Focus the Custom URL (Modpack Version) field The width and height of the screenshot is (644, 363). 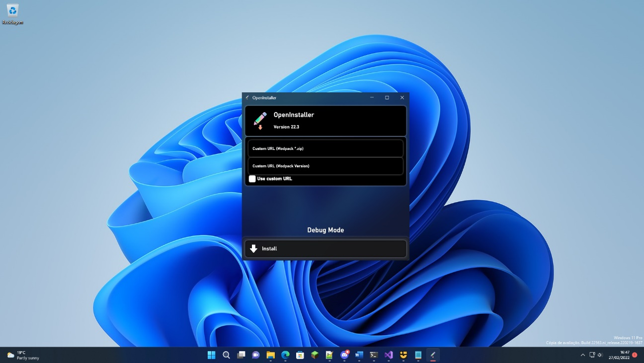[x=325, y=166]
